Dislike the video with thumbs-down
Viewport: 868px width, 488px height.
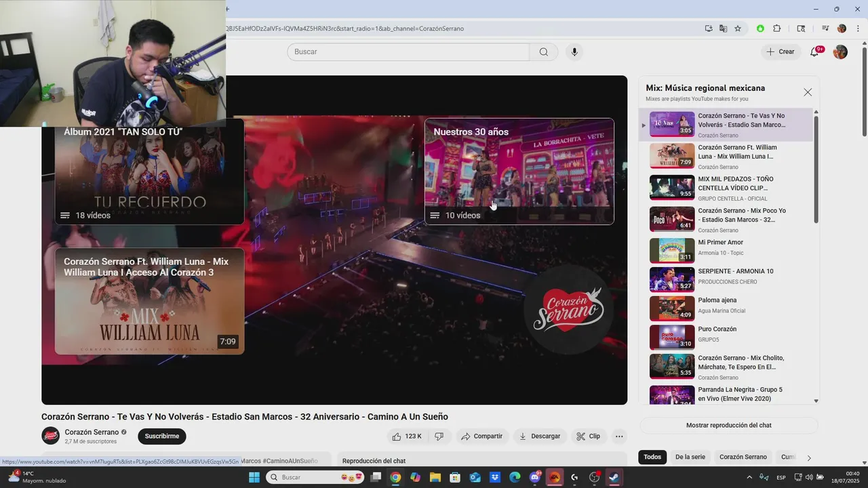[x=439, y=436]
